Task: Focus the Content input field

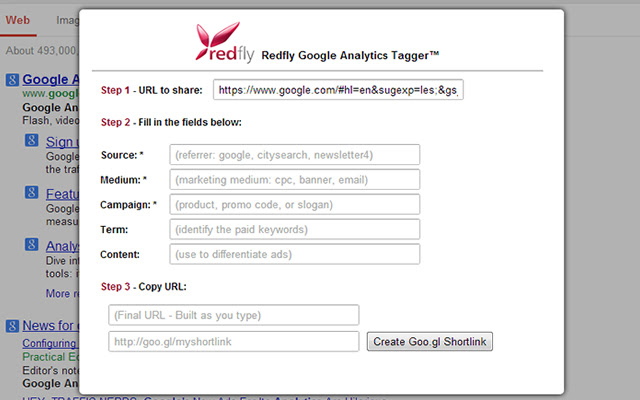Action: pos(295,254)
